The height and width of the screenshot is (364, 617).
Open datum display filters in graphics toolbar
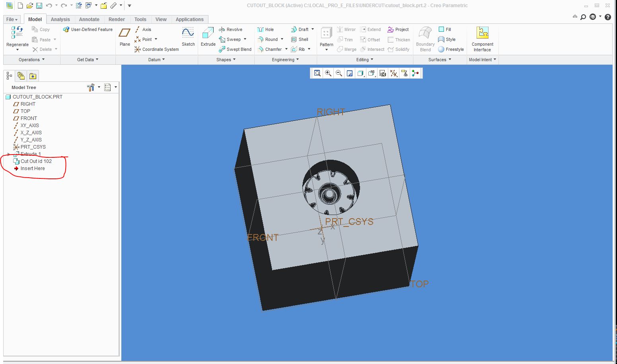pyautogui.click(x=393, y=73)
